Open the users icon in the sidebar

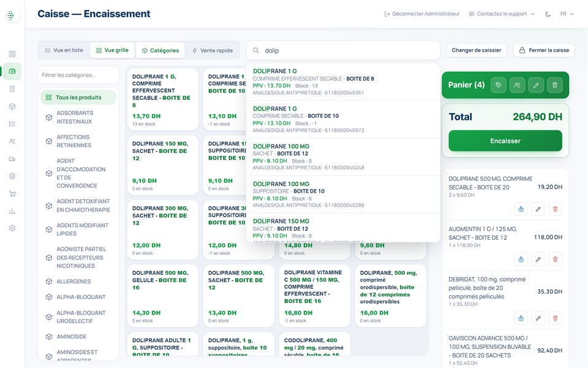tap(12, 141)
